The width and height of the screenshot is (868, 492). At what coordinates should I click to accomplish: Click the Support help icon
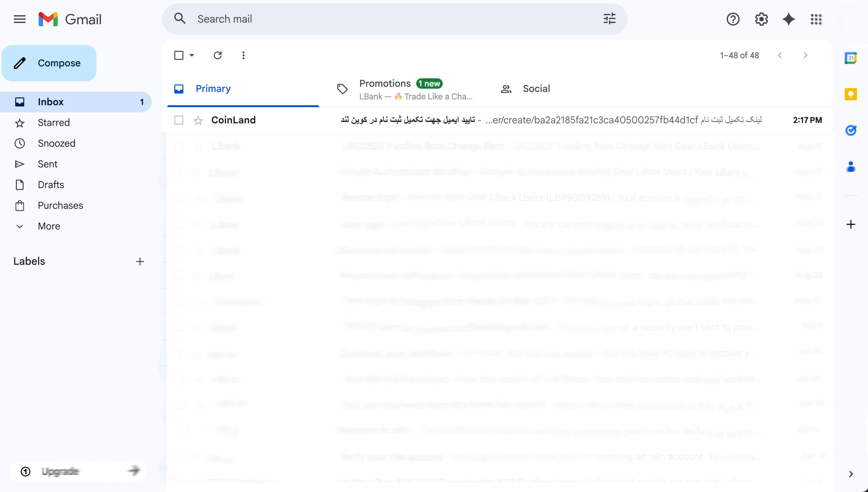click(x=733, y=19)
